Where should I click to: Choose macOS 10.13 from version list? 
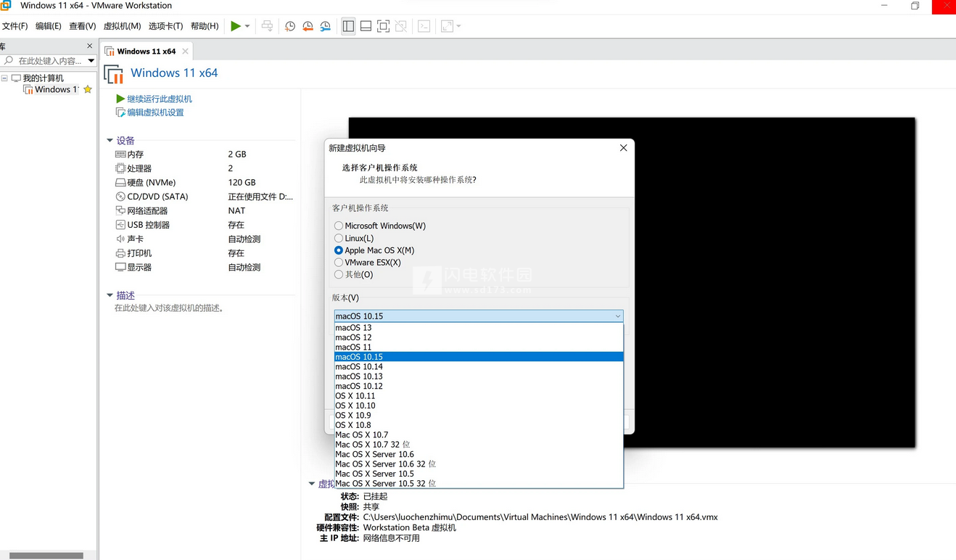click(x=479, y=376)
